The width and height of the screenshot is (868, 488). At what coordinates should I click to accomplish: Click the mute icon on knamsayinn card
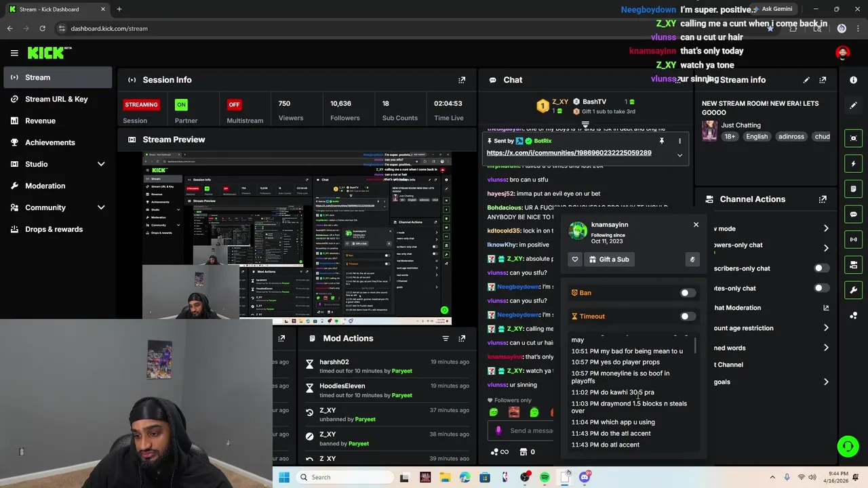click(692, 259)
